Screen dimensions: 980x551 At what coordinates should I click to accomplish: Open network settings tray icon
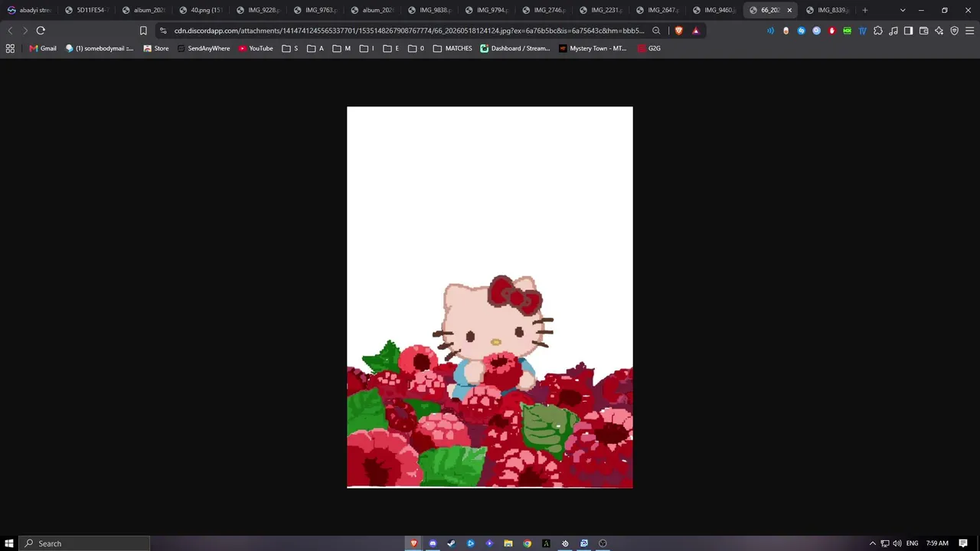(x=884, y=543)
